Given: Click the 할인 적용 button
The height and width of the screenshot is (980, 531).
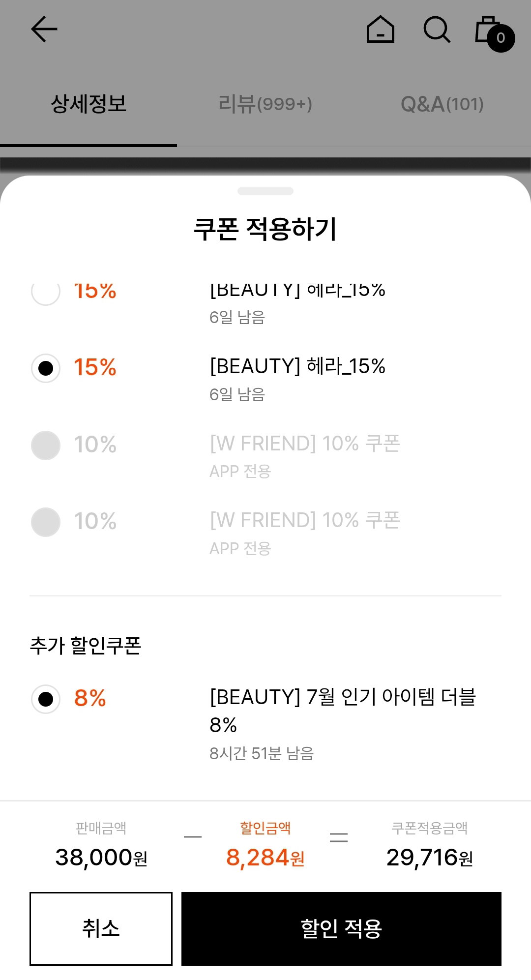Looking at the screenshot, I should pos(341,928).
